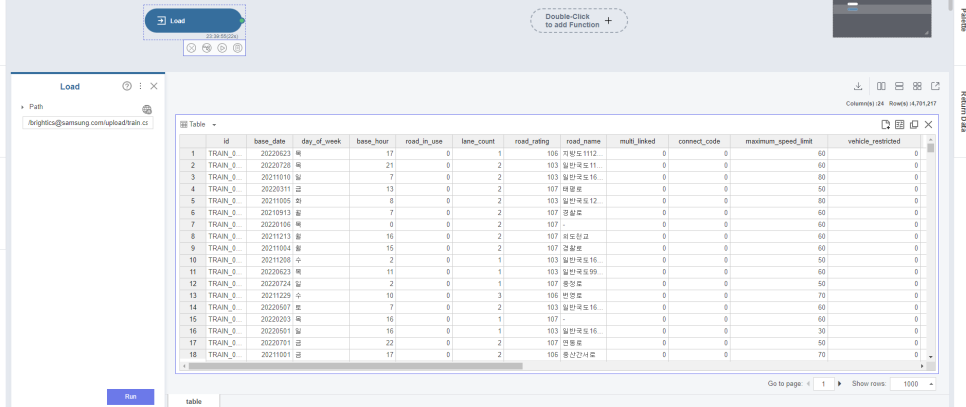Select the table tab at the bottom
Image resolution: width=966 pixels, height=407 pixels.
coord(193,401)
